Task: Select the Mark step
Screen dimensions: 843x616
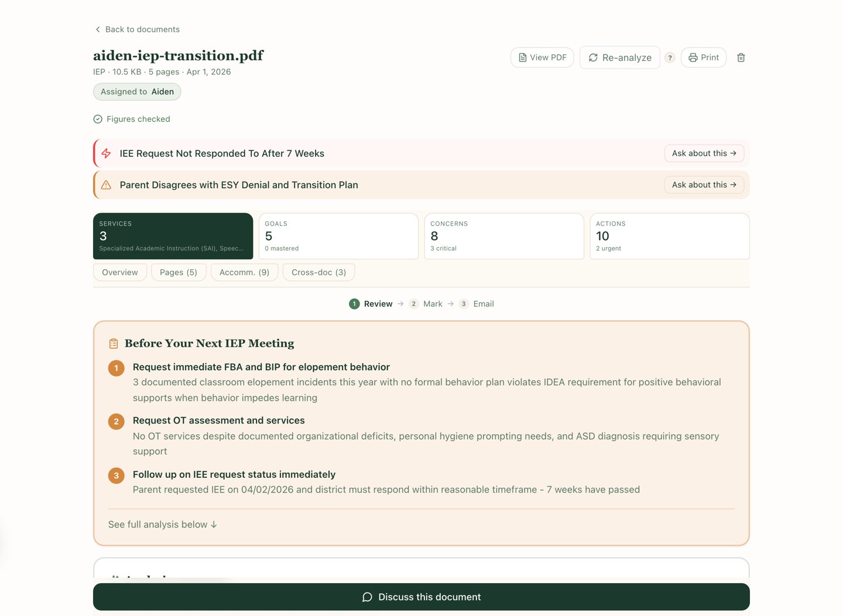Action: tap(426, 304)
